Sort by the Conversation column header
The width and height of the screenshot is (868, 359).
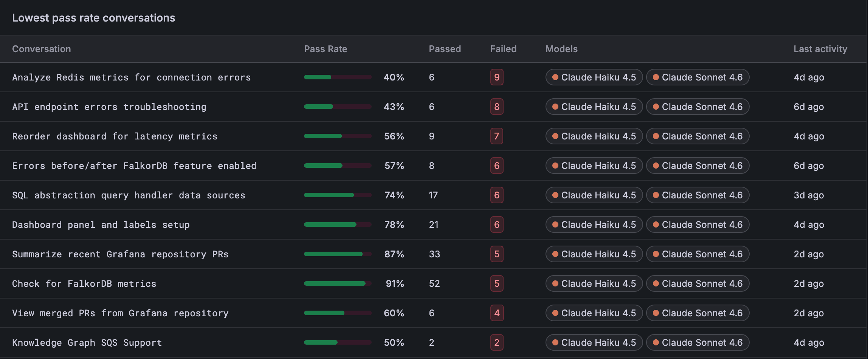(x=42, y=49)
